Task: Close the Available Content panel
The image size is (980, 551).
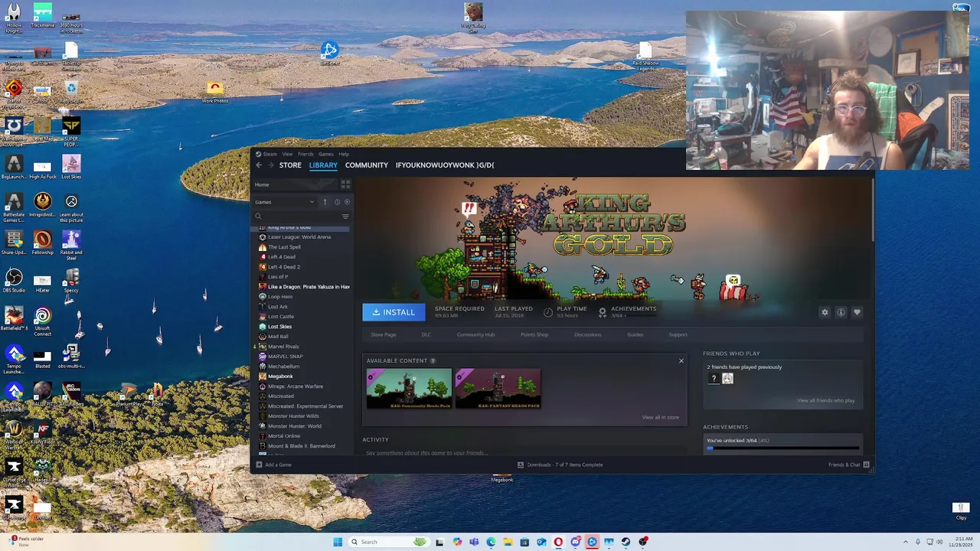Action: (x=681, y=360)
